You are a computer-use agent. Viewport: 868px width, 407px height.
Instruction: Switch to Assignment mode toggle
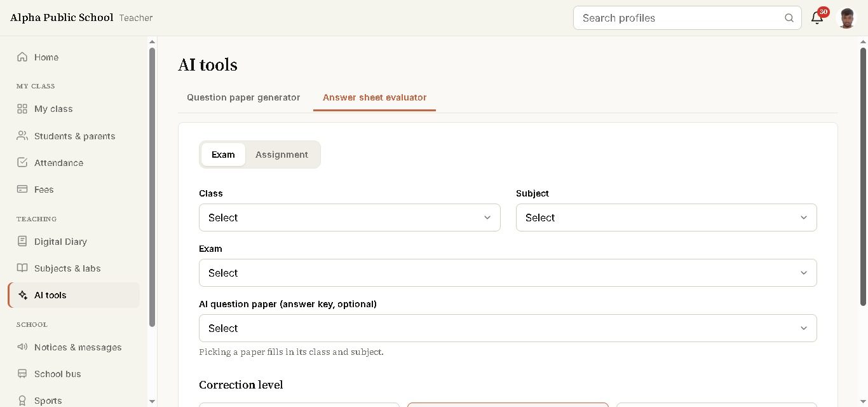tap(281, 155)
